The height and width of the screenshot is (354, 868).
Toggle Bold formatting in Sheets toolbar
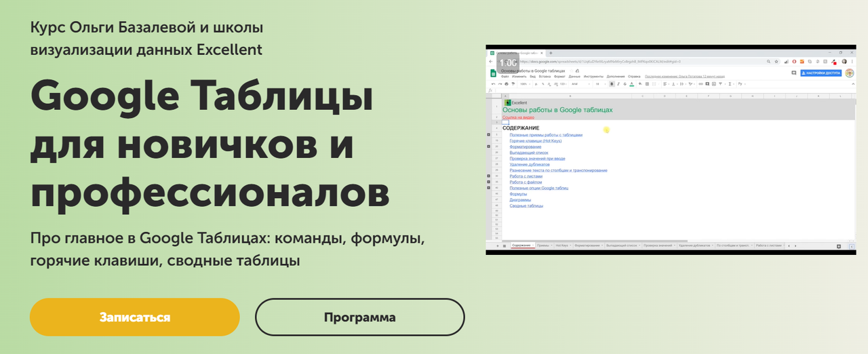[612, 84]
